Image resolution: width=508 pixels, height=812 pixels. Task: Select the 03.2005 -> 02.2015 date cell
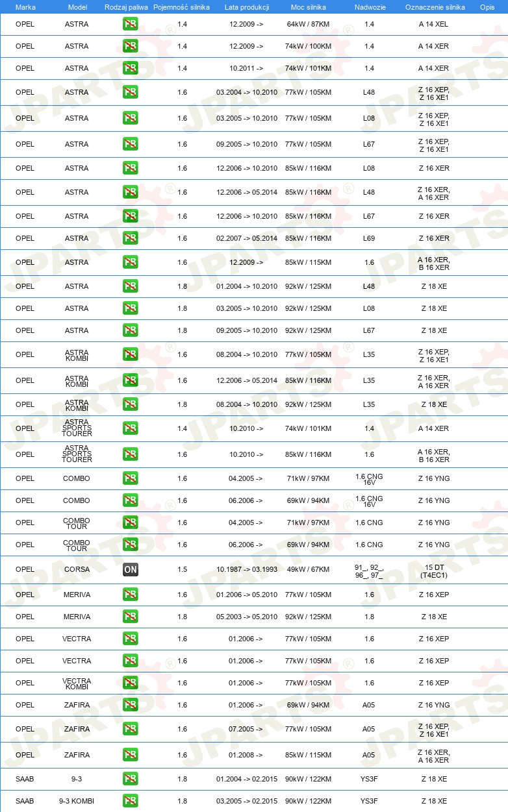pos(247,801)
